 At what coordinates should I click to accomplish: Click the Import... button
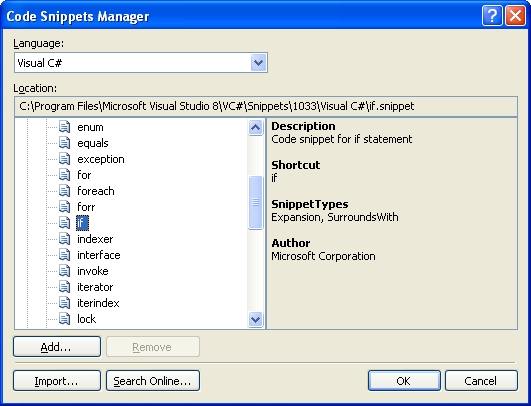point(57,381)
